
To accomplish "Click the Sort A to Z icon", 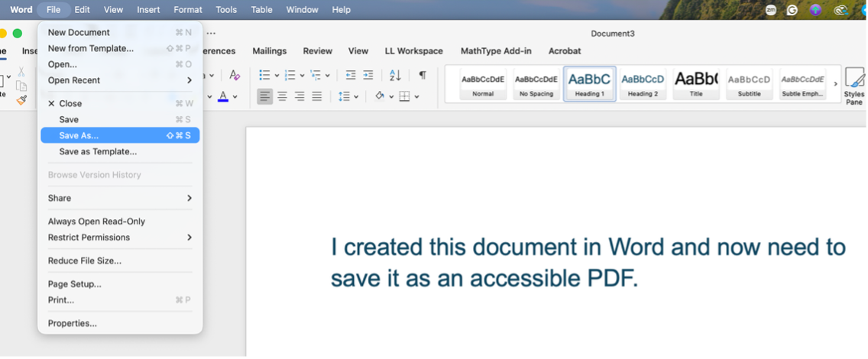I will [x=395, y=75].
